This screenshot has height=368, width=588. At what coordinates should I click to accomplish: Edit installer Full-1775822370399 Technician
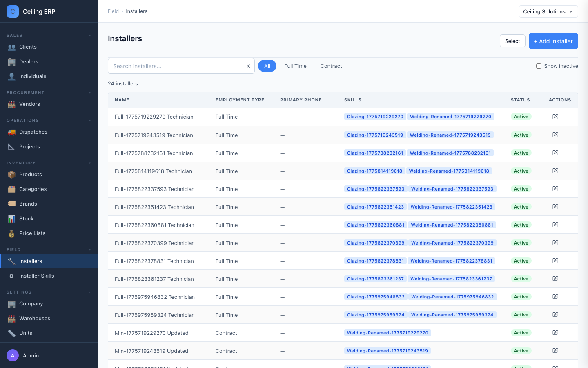555,242
